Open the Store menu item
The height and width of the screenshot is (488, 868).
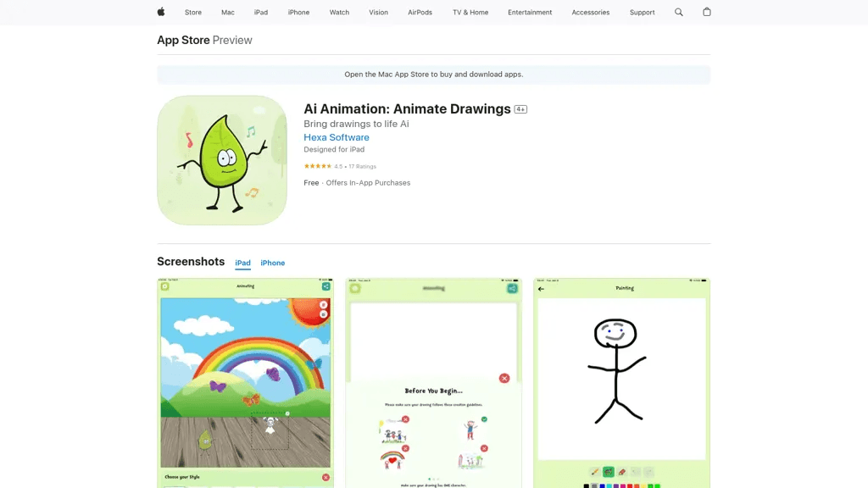click(193, 12)
